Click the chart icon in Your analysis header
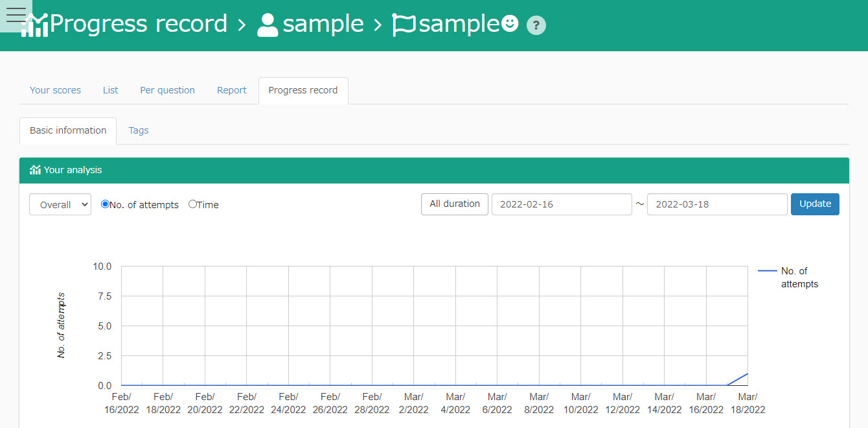Screen dimensions: 868x428 35,170
